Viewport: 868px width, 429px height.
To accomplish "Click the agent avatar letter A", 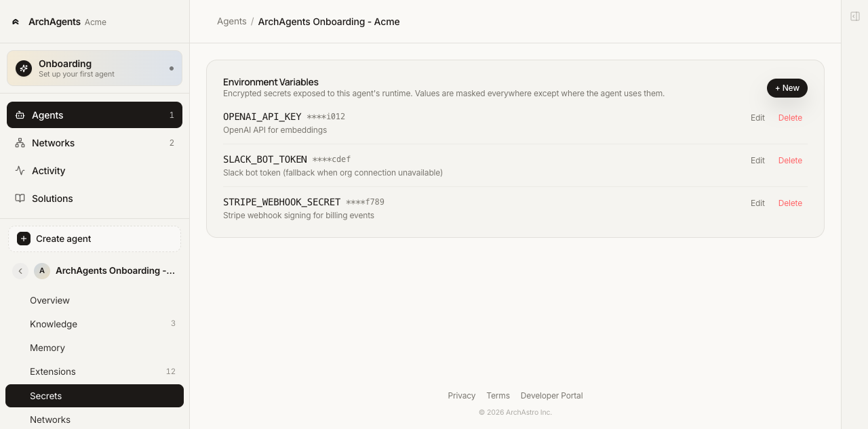I will tap(42, 271).
